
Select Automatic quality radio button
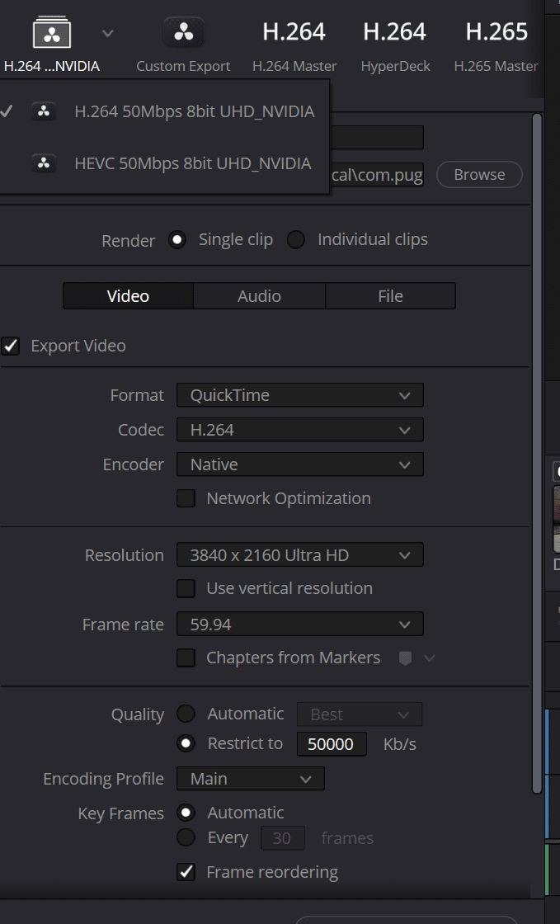pos(186,714)
